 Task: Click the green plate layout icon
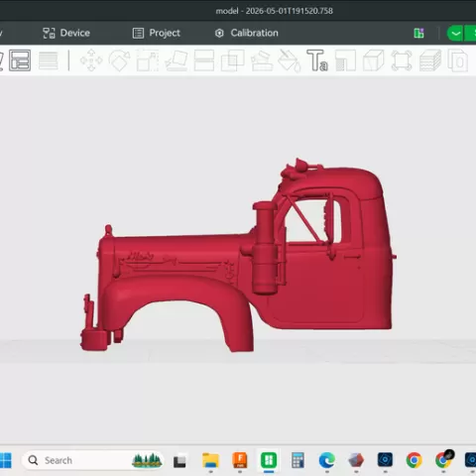point(418,33)
